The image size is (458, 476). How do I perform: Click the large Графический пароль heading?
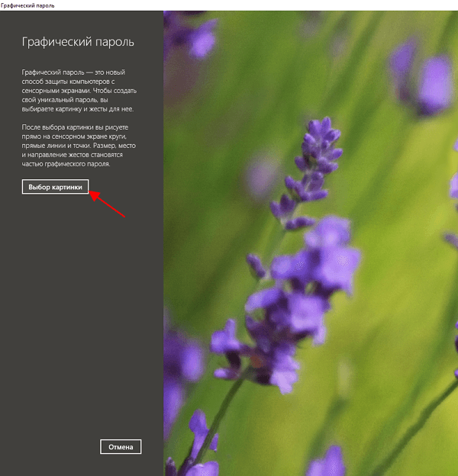78,42
